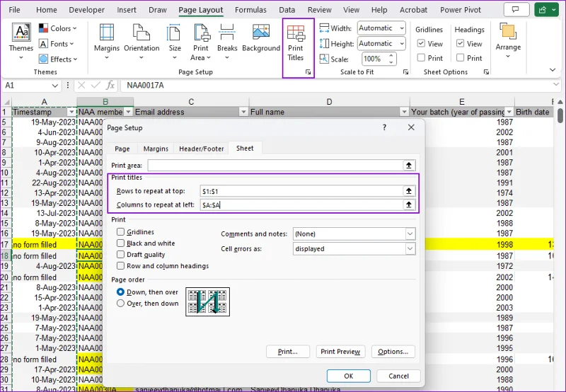Toggle Headings View checkbox in ribbon
Screen dimensions: 566x392
tap(460, 43)
